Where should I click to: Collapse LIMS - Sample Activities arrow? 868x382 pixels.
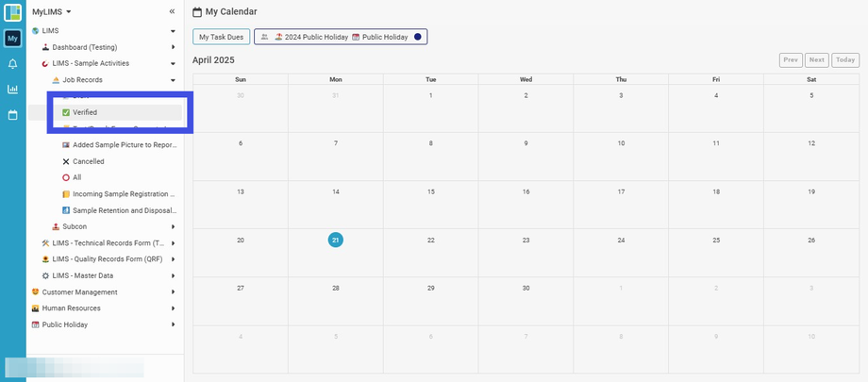click(173, 64)
